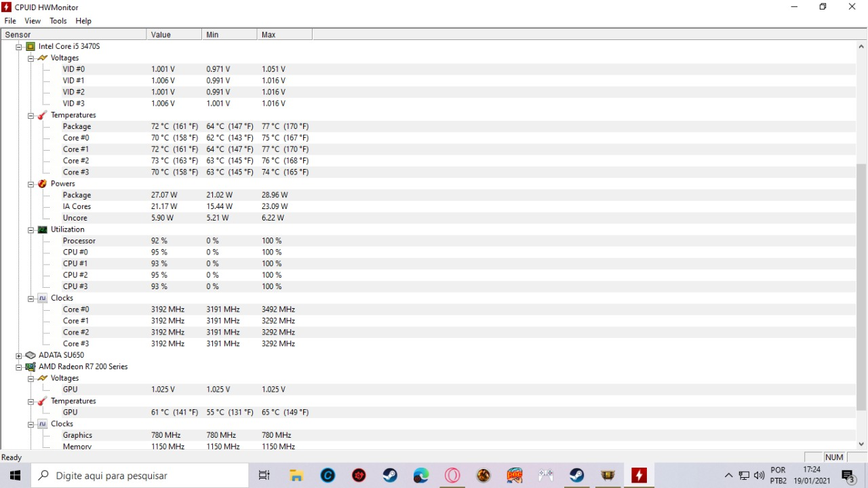
Task: Click the CPU Temperatures thermometer icon
Action: point(43,115)
